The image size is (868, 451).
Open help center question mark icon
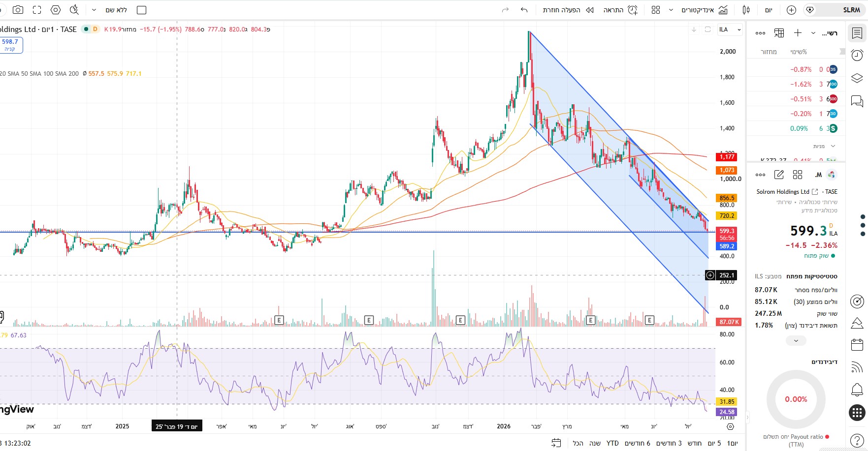click(x=857, y=441)
